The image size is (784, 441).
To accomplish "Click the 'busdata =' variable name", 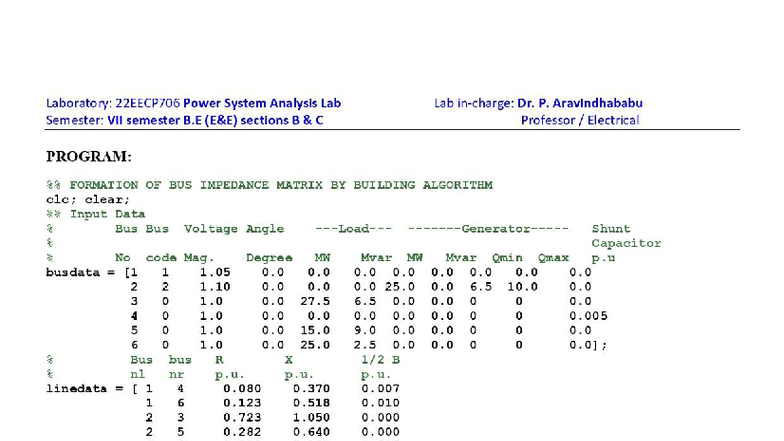I will point(80,272).
